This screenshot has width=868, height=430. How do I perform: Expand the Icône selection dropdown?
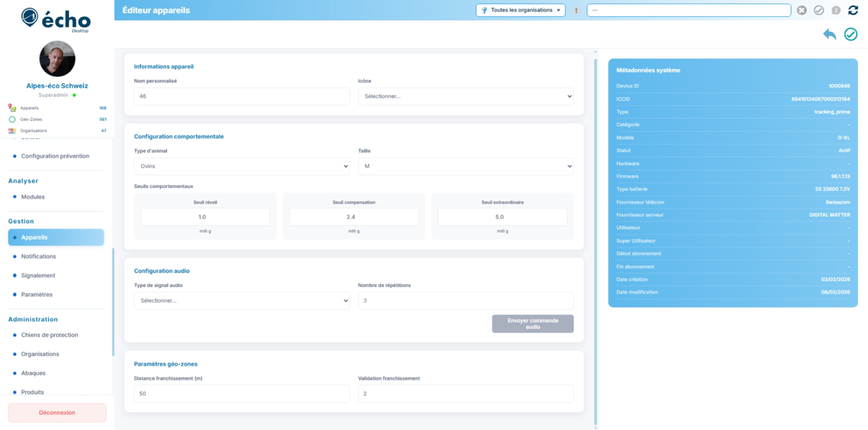(x=465, y=96)
